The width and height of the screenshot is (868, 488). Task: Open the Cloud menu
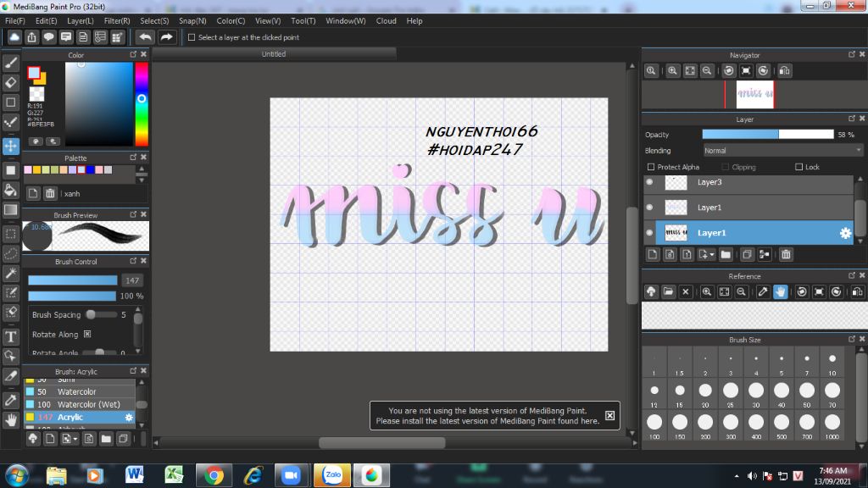pyautogui.click(x=386, y=21)
